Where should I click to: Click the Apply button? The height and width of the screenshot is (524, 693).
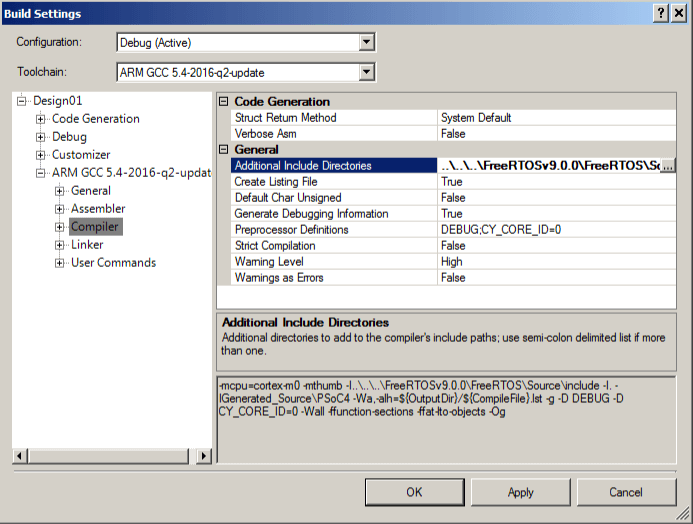pyautogui.click(x=521, y=492)
